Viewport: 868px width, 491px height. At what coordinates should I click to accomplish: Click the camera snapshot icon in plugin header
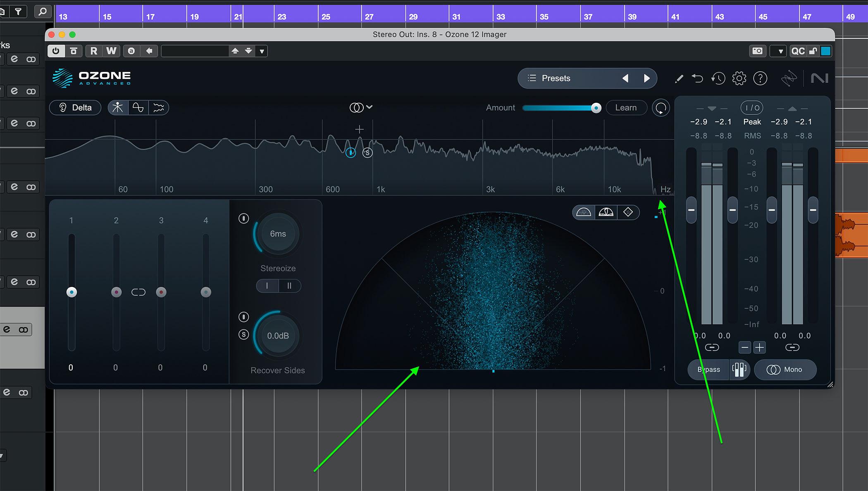coord(758,51)
